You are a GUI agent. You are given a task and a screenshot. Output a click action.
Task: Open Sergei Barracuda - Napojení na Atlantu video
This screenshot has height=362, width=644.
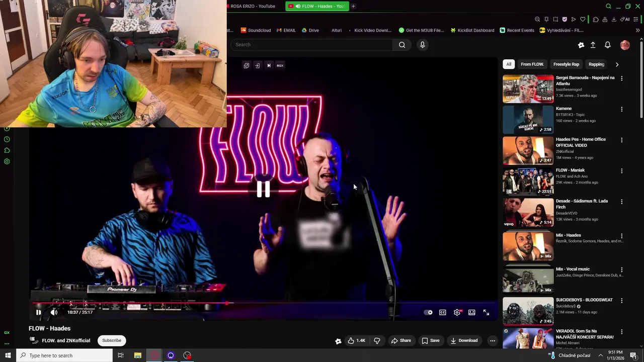tap(585, 80)
